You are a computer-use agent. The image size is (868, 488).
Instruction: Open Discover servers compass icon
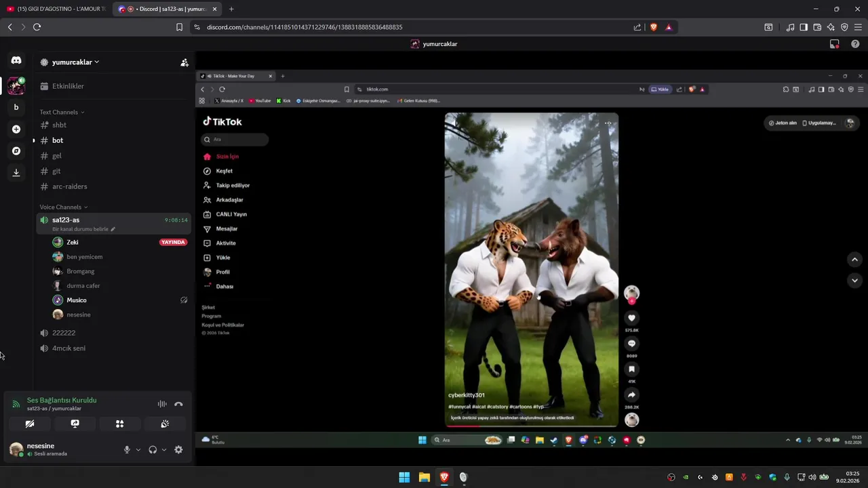[x=16, y=150]
